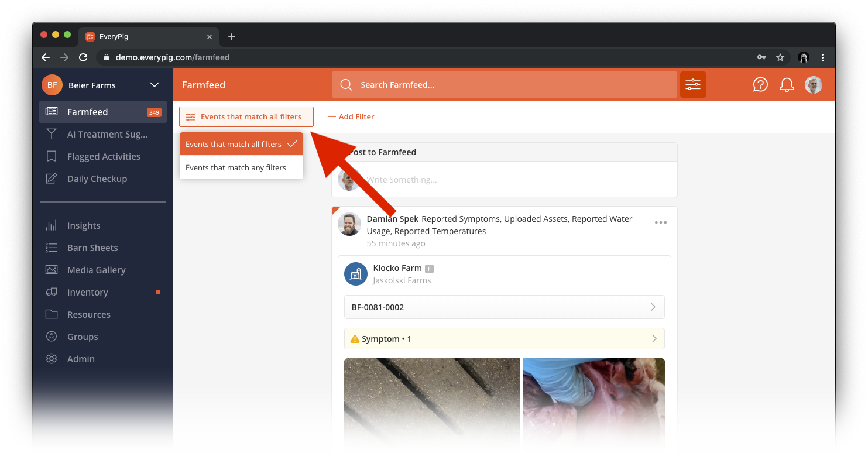Click the search magnifier icon
The width and height of the screenshot is (868, 453).
[346, 85]
